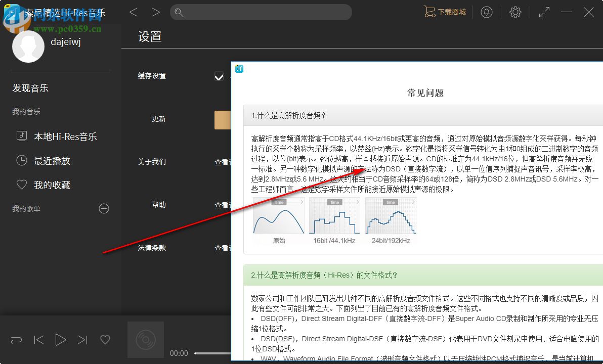The image size is (603, 364).
Task: Open the 下载商城 shopping cart
Action: [445, 12]
